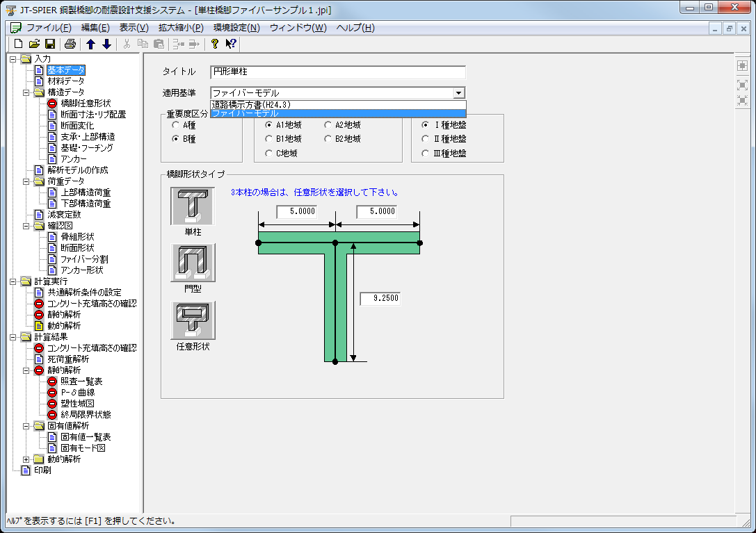Click the Print toolbar icon
The width and height of the screenshot is (756, 533).
pos(70,44)
